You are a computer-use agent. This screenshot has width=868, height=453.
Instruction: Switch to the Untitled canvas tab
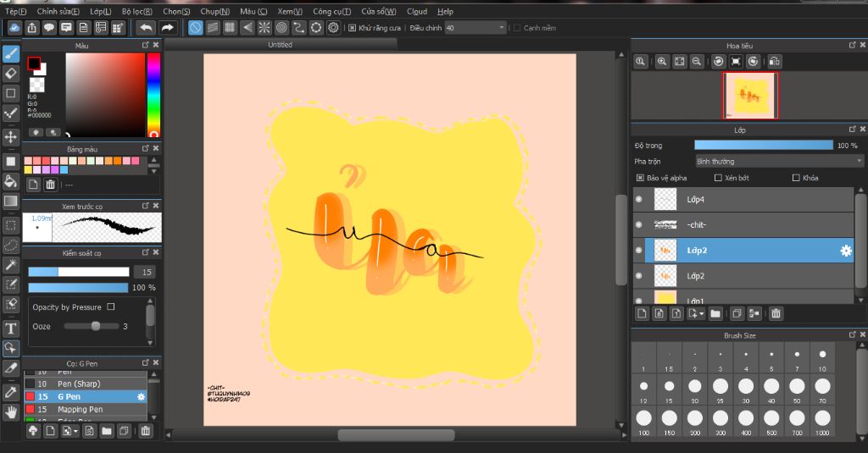[x=280, y=45]
